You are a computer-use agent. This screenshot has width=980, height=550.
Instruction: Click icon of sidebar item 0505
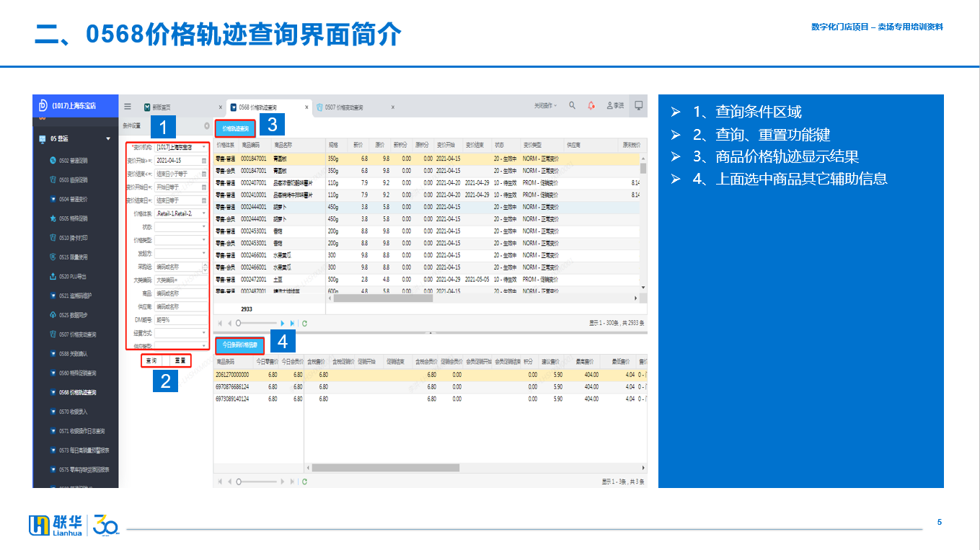pyautogui.click(x=53, y=218)
